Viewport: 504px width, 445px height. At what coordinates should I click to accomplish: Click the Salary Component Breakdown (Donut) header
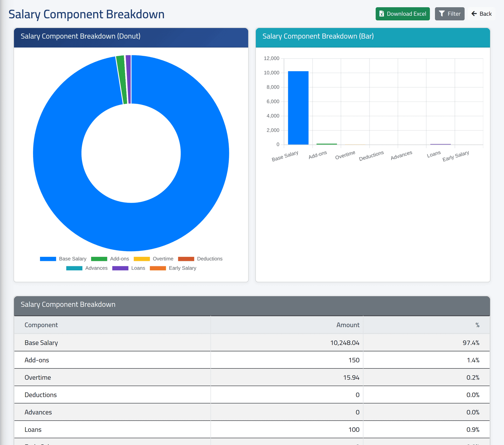(131, 38)
